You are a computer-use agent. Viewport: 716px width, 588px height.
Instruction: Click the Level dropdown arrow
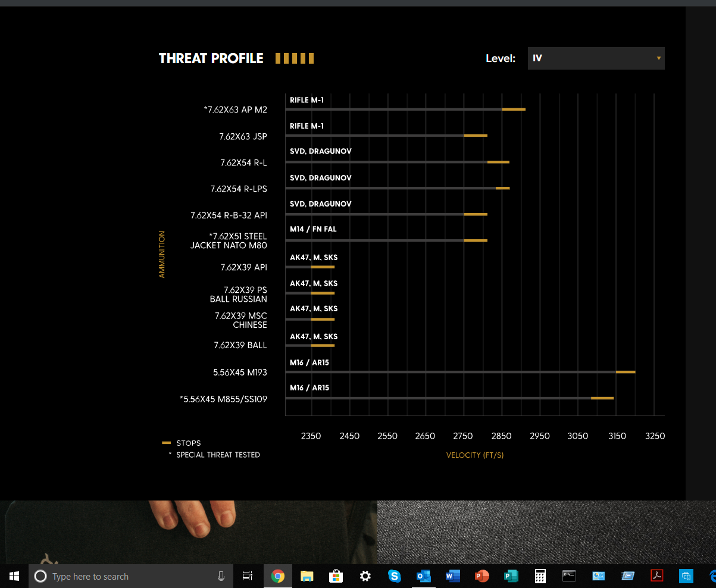click(x=658, y=58)
